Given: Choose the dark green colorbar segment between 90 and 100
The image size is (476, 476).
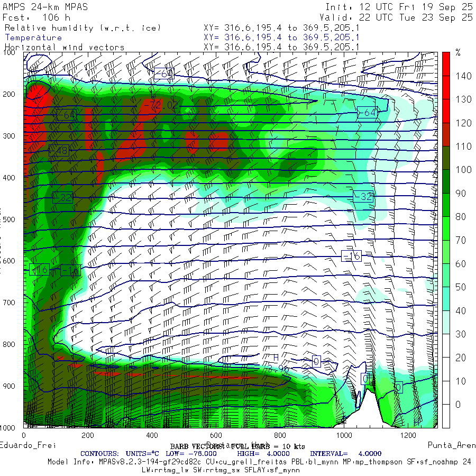Looking at the screenshot, I should [x=446, y=181].
